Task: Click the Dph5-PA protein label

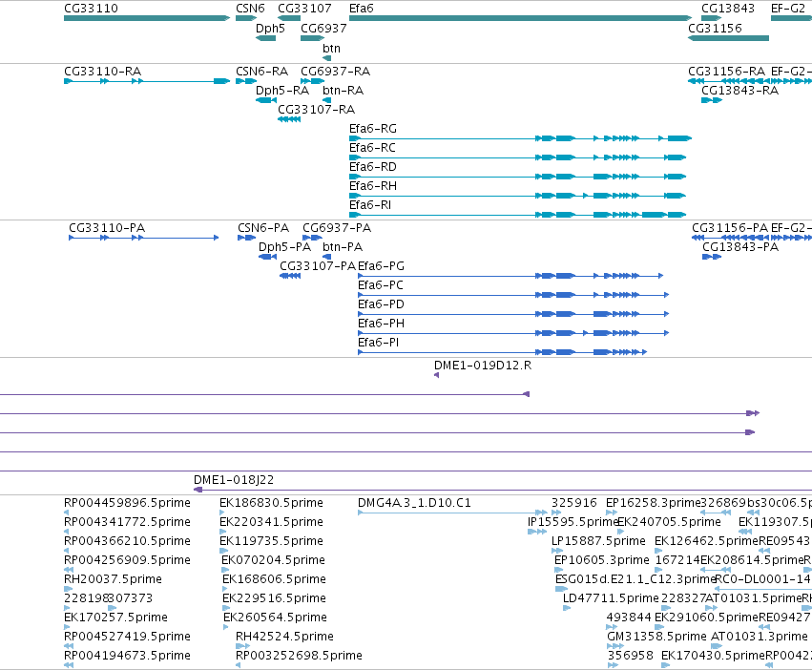Action: point(285,247)
